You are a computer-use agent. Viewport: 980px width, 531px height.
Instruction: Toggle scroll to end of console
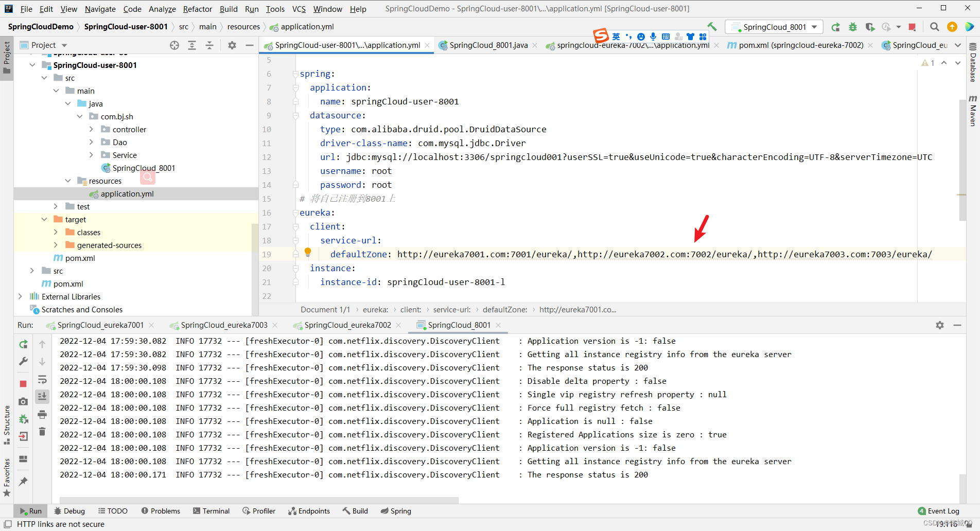(x=42, y=396)
